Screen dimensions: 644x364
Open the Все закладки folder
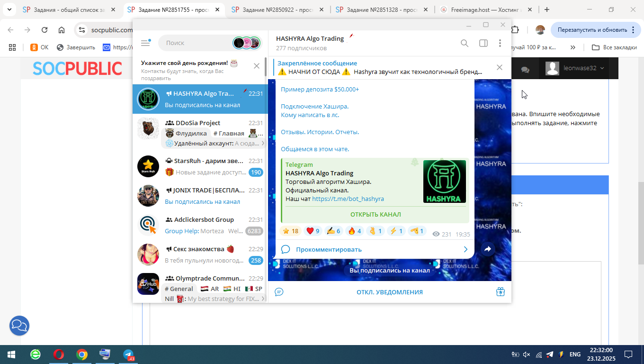pos(616,47)
